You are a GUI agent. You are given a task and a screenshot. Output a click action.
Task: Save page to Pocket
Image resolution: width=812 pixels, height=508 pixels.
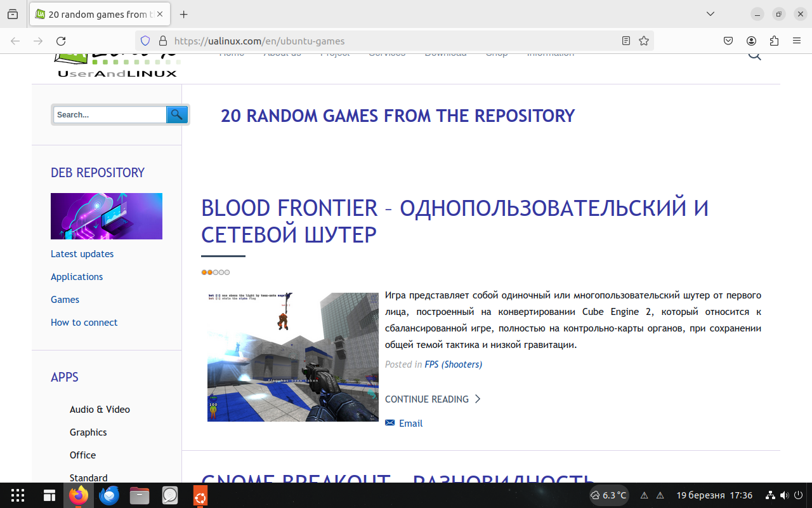tap(728, 41)
